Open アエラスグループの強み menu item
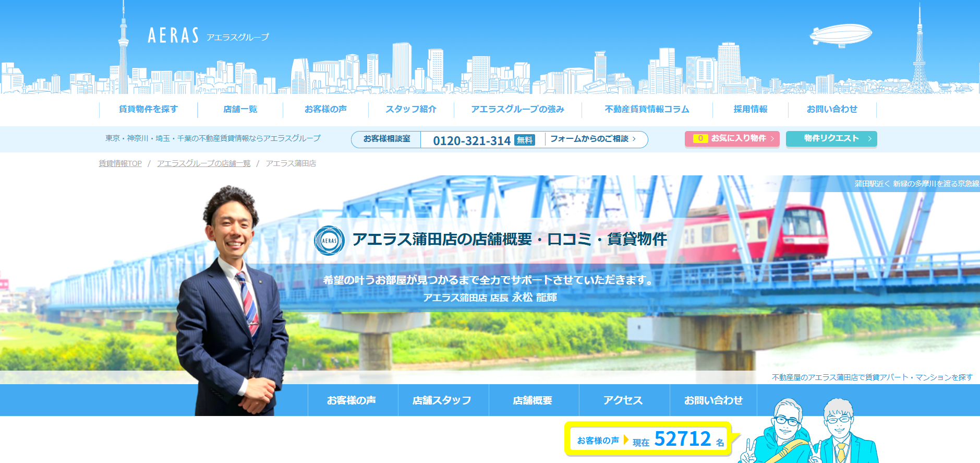The width and height of the screenshot is (980, 463). (x=518, y=109)
